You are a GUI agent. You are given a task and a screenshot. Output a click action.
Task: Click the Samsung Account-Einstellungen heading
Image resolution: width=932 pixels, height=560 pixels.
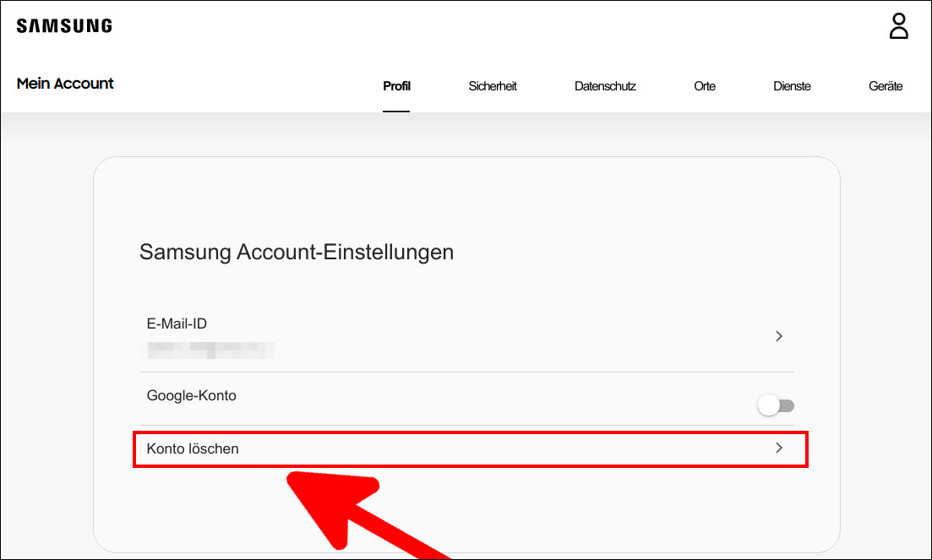click(x=296, y=252)
